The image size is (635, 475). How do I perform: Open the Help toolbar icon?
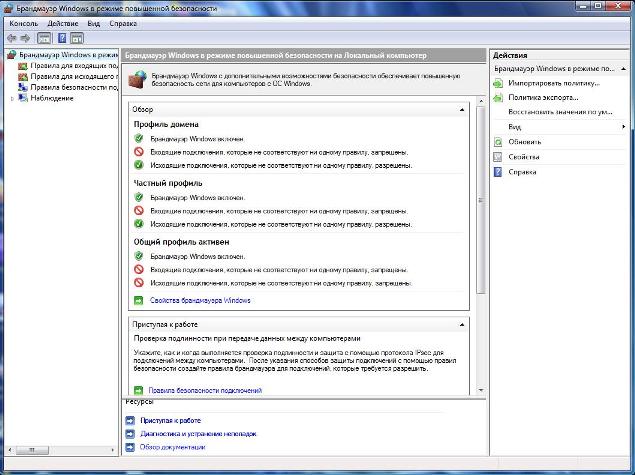click(62, 38)
